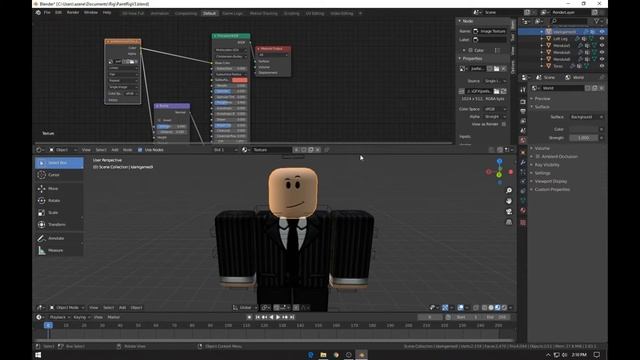Screen dimensions: 640x360
Task: Open the Global transform orientation dropdown
Action: [x=245, y=308]
